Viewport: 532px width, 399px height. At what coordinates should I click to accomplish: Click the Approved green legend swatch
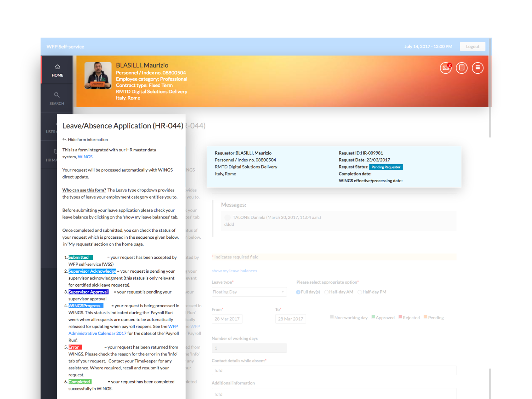tap(373, 317)
